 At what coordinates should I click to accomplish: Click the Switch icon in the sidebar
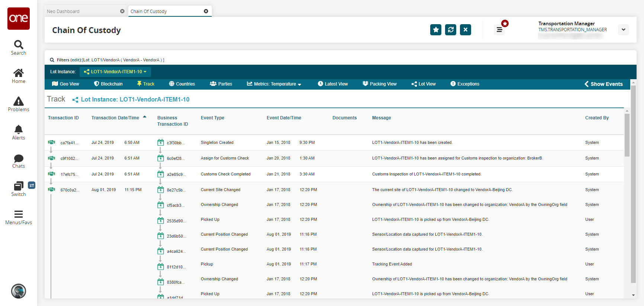pyautogui.click(x=19, y=186)
